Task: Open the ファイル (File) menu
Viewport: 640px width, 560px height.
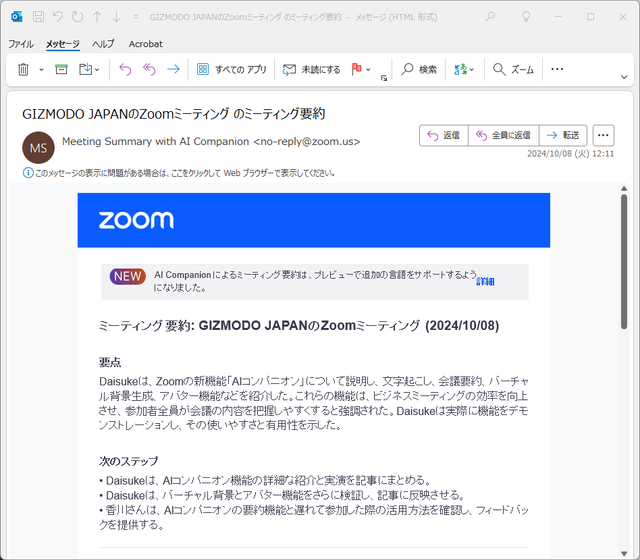Action: coord(21,44)
